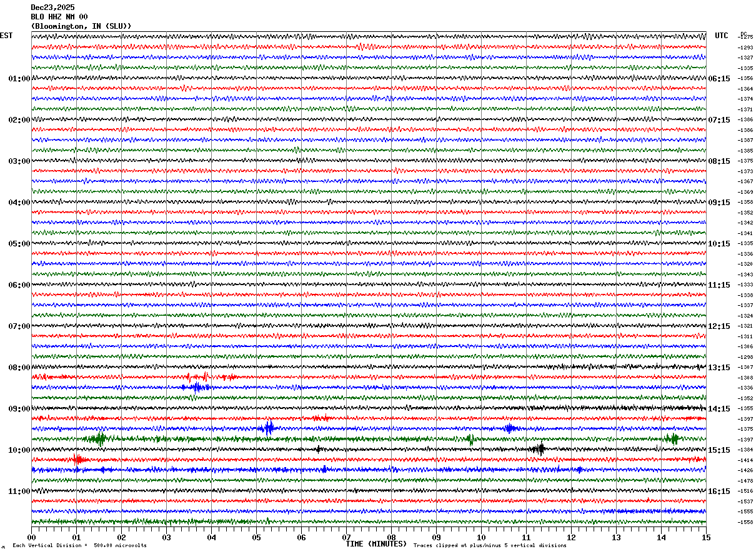
Task: Click DC offset value -1516
Action: 745,491
